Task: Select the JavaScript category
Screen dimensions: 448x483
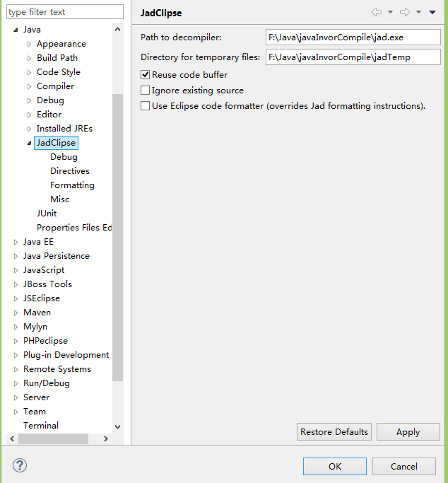Action: click(x=44, y=270)
